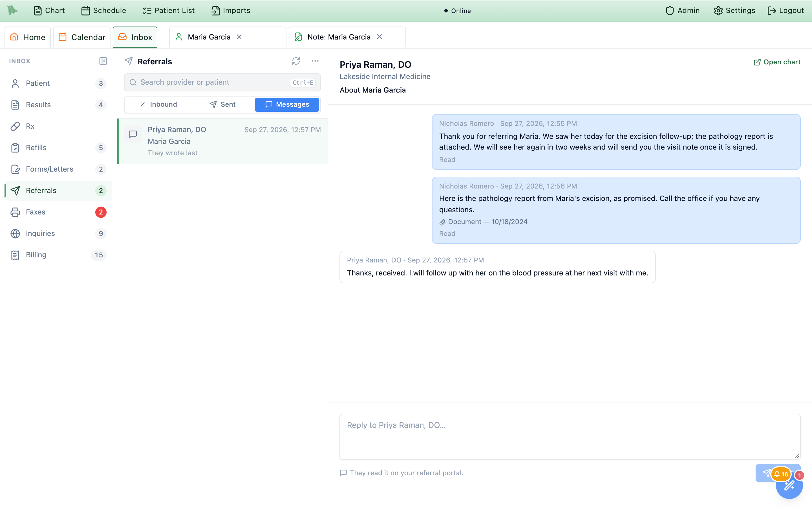Open Inquiries inbox category

coord(58,233)
